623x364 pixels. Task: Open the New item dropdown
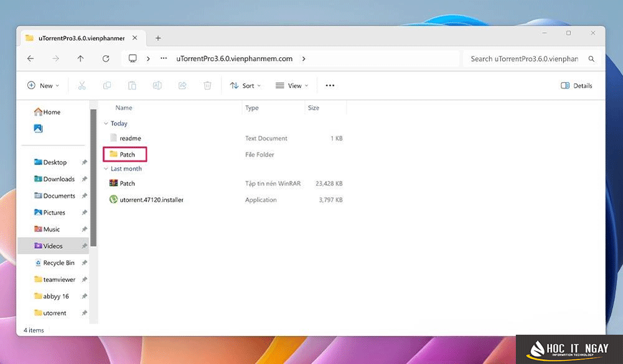[x=44, y=85]
